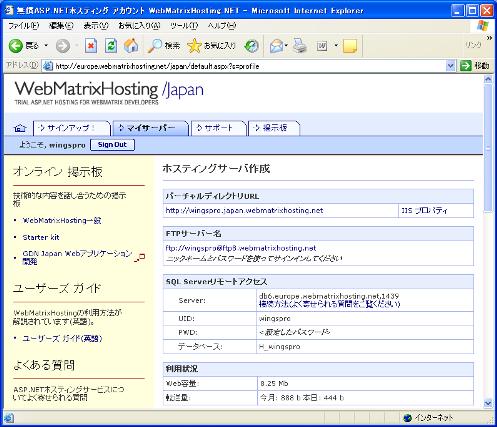Open the ユーザーズ ガイド(英語) link
The width and height of the screenshot is (497, 427).
pyautogui.click(x=62, y=339)
